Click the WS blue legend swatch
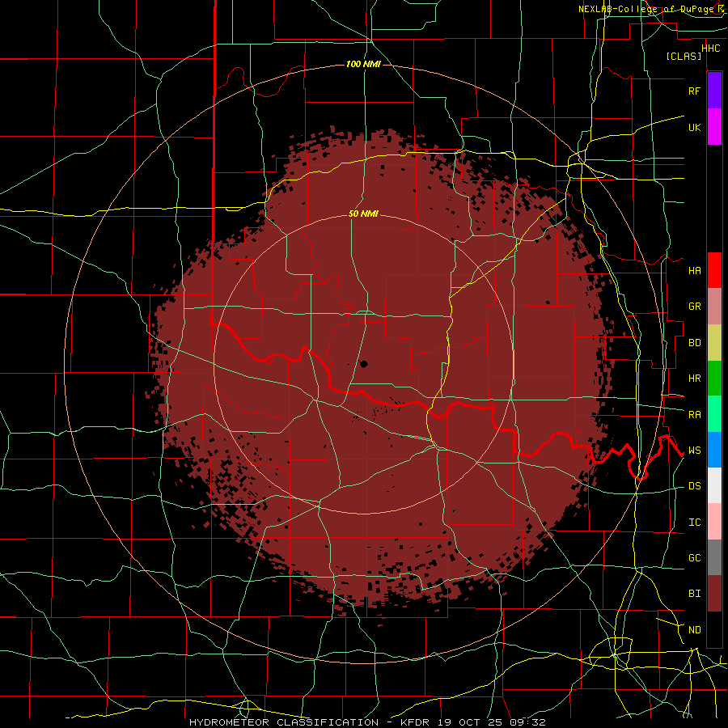Image resolution: width=728 pixels, height=728 pixels. 714,450
